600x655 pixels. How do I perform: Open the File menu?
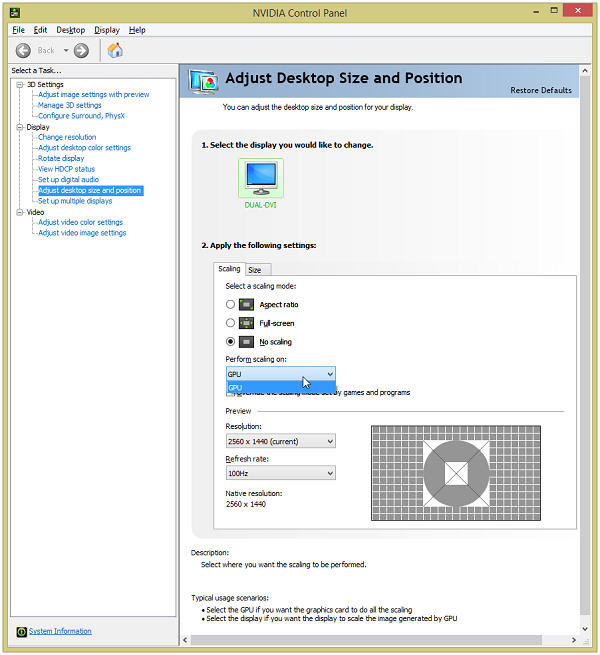[x=18, y=30]
